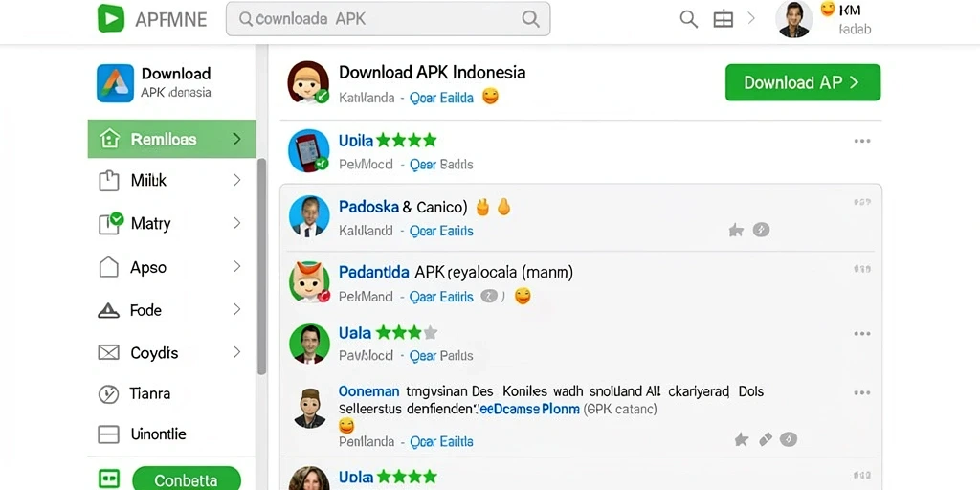Click the magnifier icon inside the search box
The image size is (980, 490).
(530, 19)
